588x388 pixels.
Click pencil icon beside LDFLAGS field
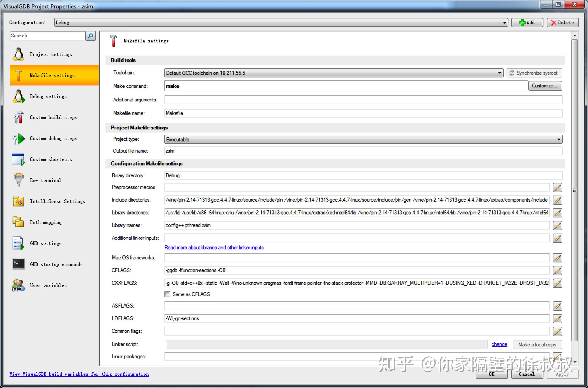[x=557, y=319]
